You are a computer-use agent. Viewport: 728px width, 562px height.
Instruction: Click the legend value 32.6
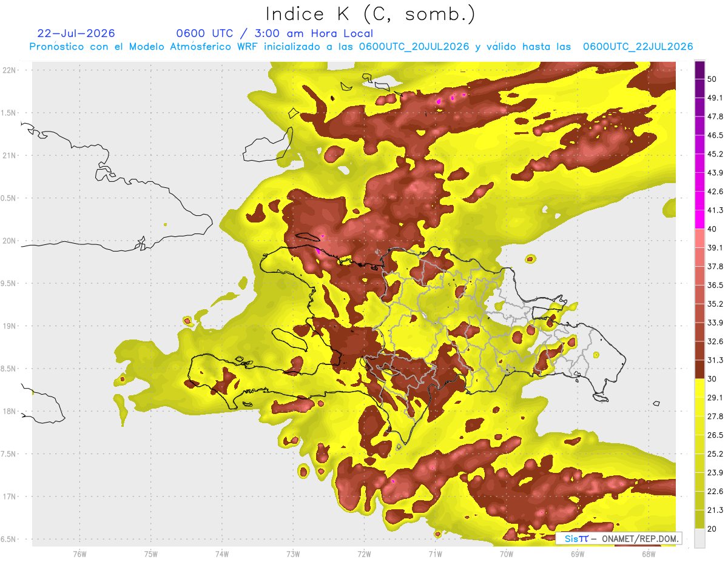pos(715,341)
